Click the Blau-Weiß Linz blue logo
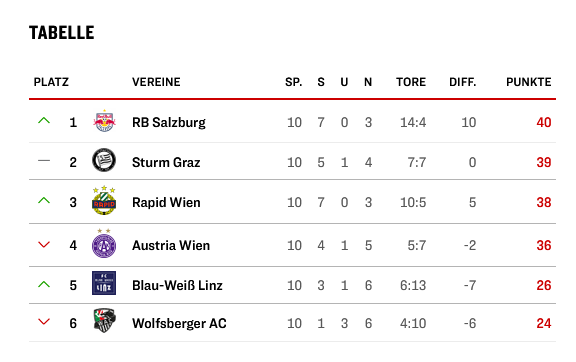Image resolution: width=576 pixels, height=362 pixels. pyautogui.click(x=104, y=283)
